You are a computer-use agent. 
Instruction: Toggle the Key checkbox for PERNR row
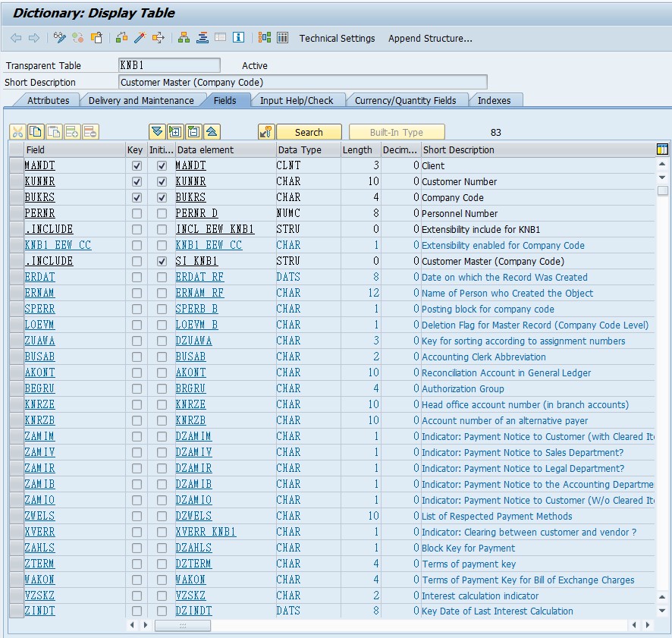[137, 213]
